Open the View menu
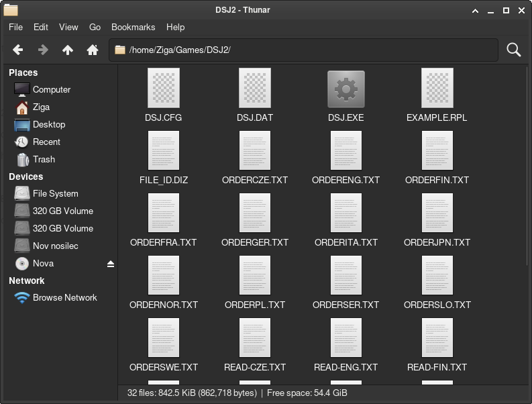The image size is (532, 404). pyautogui.click(x=68, y=27)
